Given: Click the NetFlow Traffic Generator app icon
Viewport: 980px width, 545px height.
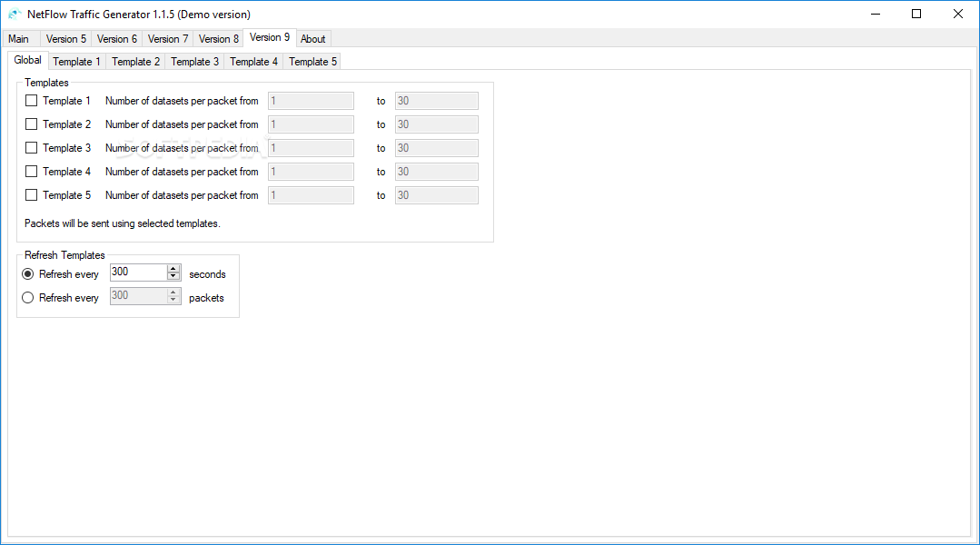Looking at the screenshot, I should [x=15, y=14].
